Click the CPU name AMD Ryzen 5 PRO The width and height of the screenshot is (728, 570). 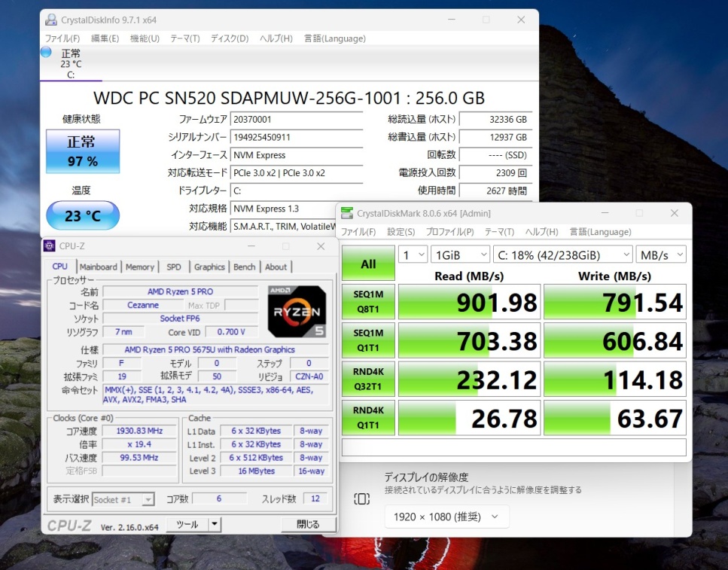pyautogui.click(x=180, y=291)
